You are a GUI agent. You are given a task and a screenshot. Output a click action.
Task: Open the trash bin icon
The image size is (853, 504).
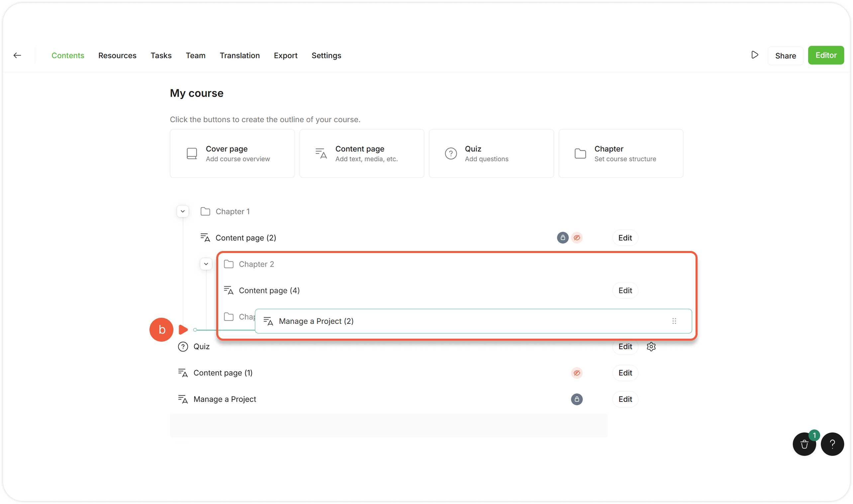click(804, 444)
